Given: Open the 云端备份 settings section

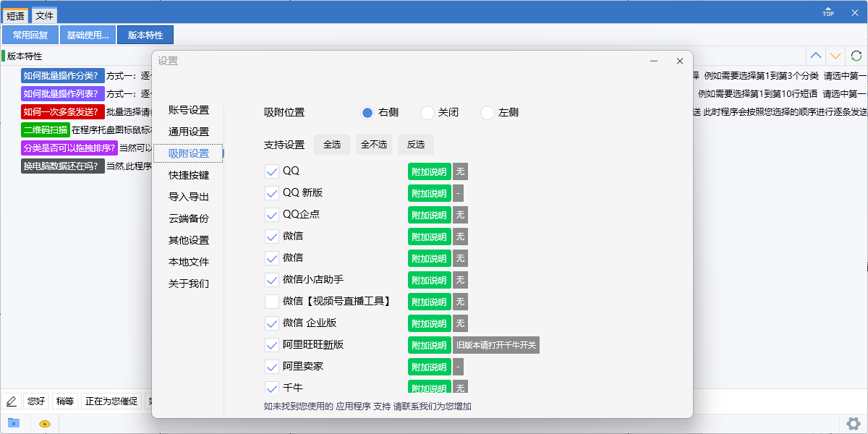Looking at the screenshot, I should (189, 218).
